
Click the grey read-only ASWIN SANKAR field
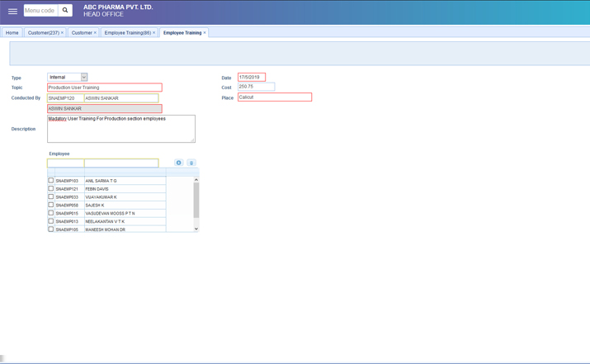tap(105, 109)
